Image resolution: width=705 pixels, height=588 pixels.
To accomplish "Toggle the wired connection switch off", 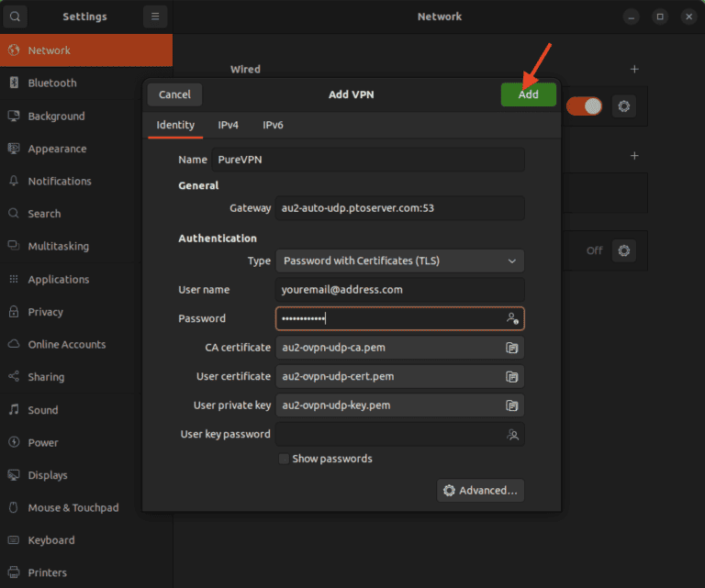I will point(584,106).
